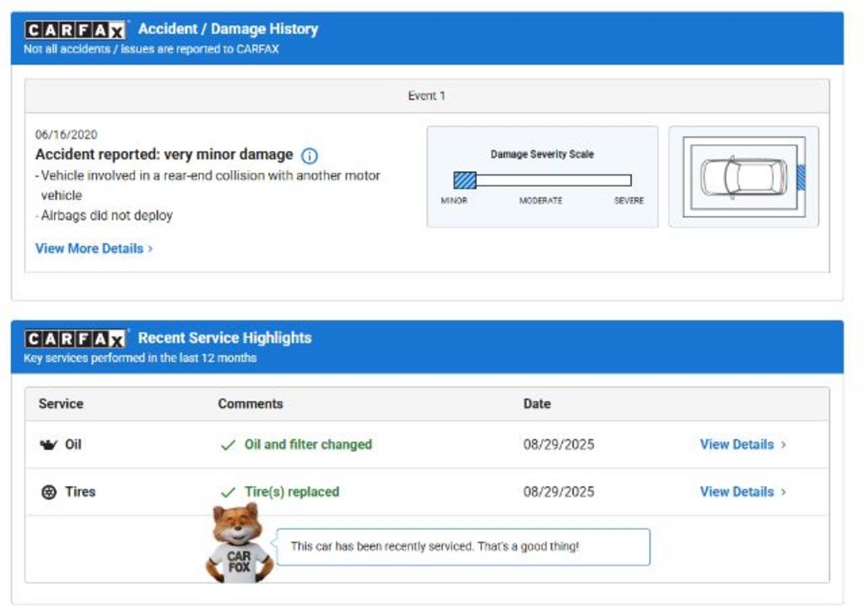Click the Oil service label
The width and height of the screenshot is (864, 616).
pos(73,445)
